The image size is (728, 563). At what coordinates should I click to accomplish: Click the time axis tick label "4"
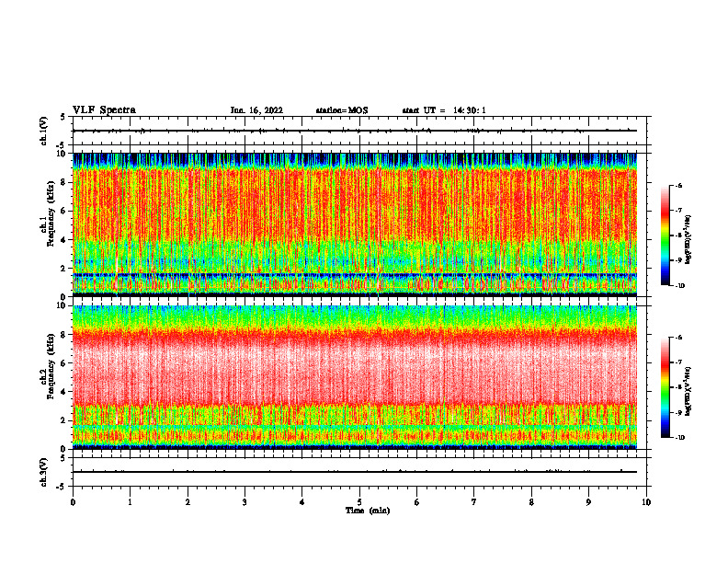tap(302, 502)
